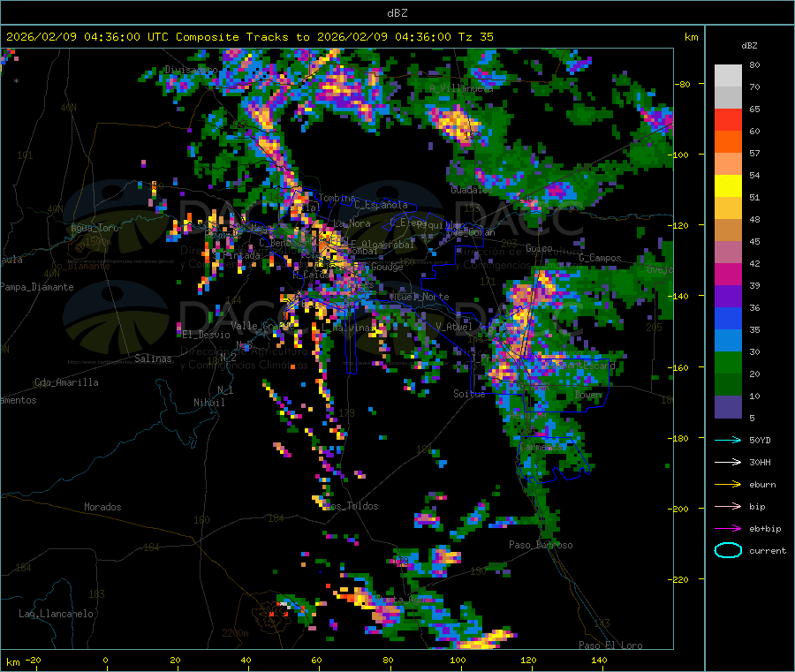The height and width of the screenshot is (672, 795).
Task: Click the La_Nora place label
Action: [x=352, y=223]
